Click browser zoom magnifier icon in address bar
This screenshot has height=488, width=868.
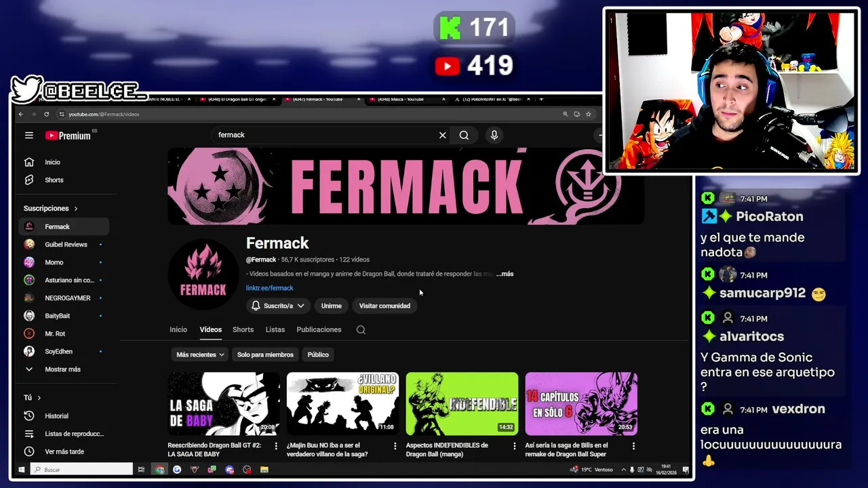coord(565,115)
